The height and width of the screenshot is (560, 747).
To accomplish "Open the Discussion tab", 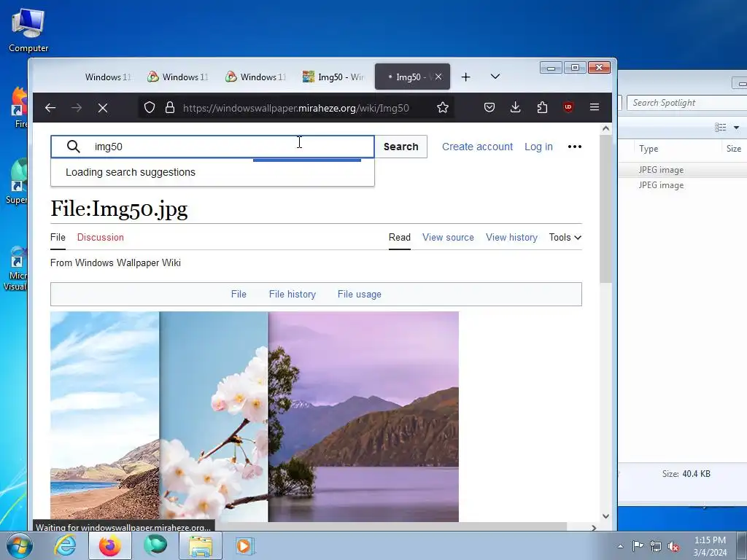I will coord(101,237).
